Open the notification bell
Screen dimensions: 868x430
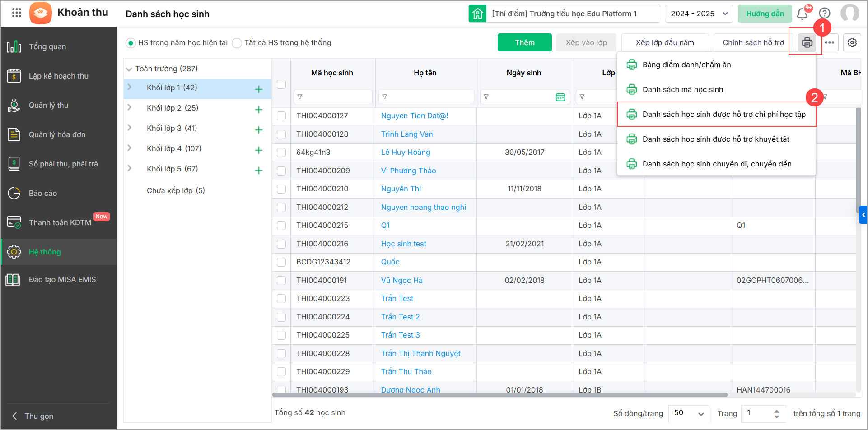point(803,14)
